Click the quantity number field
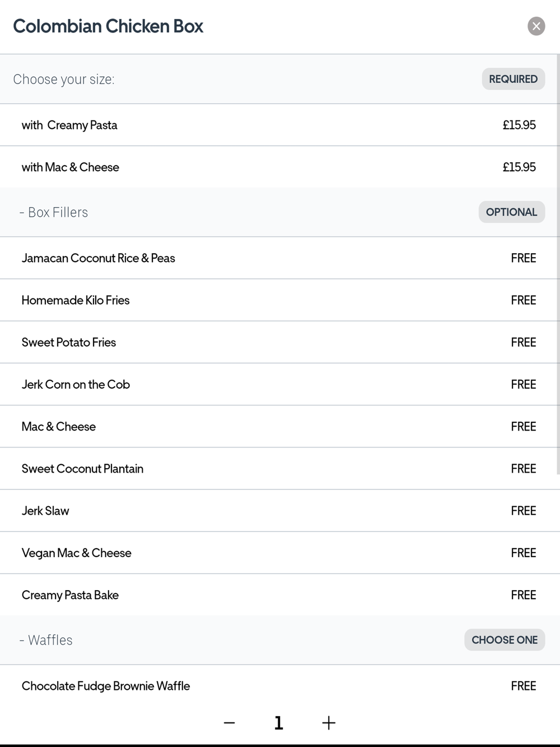This screenshot has width=560, height=747. coord(279,723)
